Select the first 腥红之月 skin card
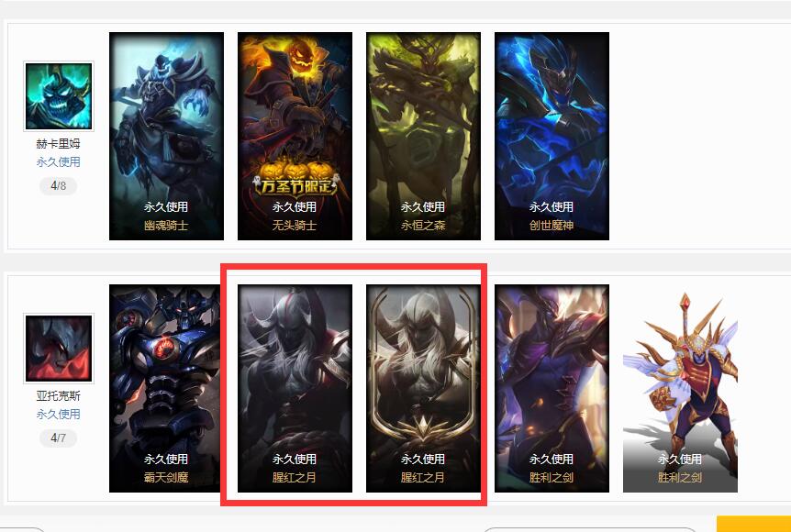The height and width of the screenshot is (532, 791). (295, 388)
